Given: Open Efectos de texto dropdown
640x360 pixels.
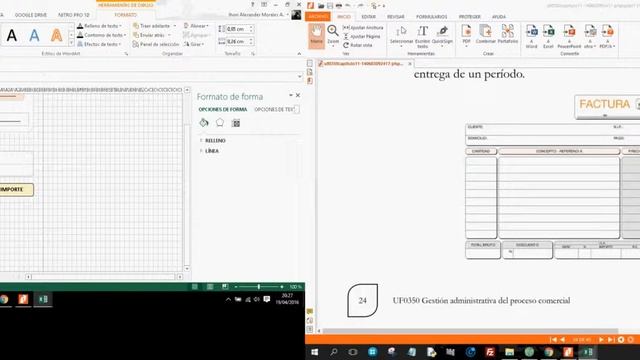Looking at the screenshot, I should coord(99,44).
